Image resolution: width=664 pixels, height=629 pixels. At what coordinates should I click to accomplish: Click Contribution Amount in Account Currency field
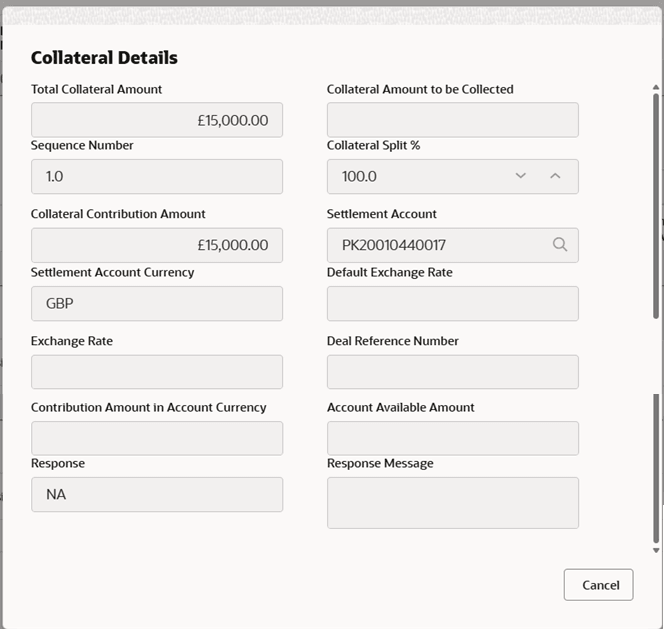click(157, 438)
